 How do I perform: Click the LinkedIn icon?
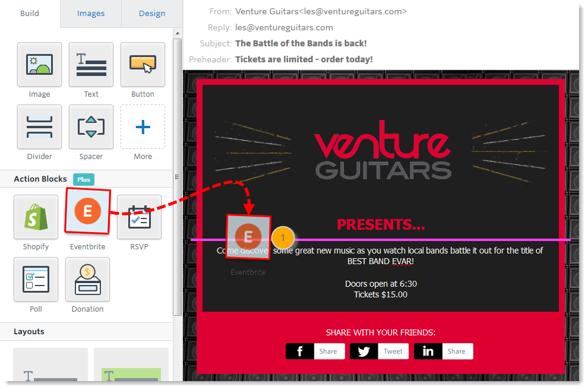point(428,351)
